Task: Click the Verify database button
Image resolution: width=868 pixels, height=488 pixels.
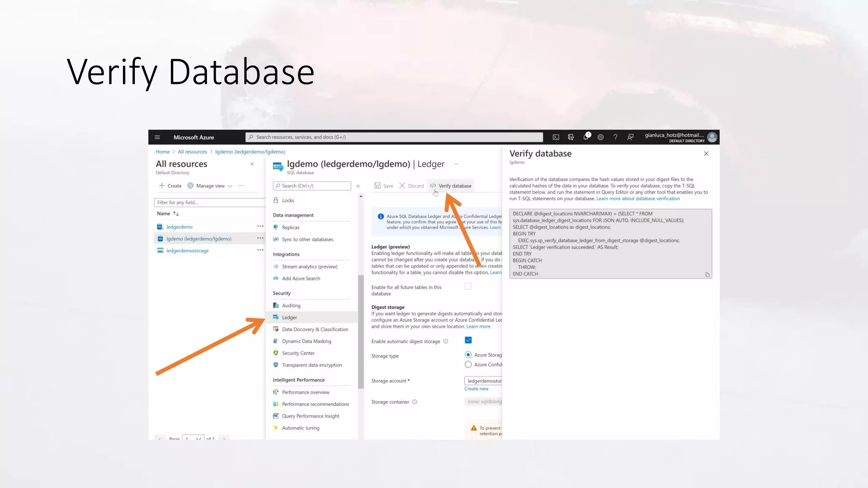Action: [451, 186]
